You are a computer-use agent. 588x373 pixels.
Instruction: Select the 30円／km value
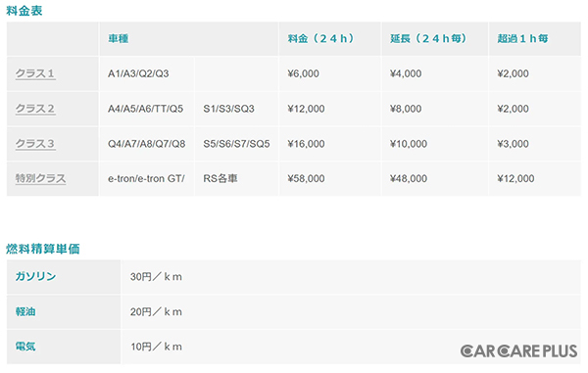click(156, 277)
